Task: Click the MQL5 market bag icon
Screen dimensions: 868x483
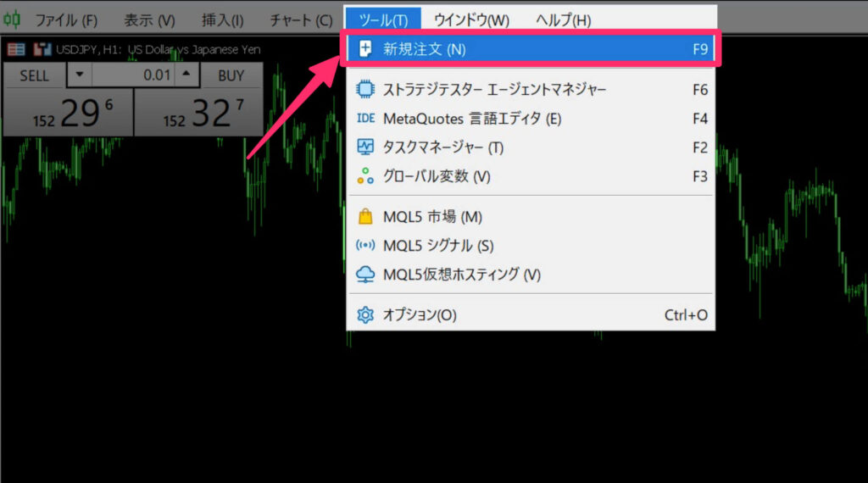Action: pyautogui.click(x=365, y=216)
